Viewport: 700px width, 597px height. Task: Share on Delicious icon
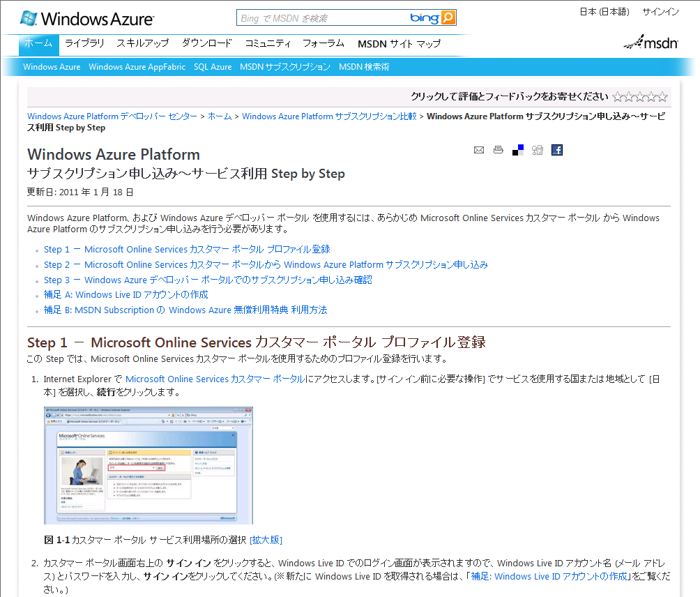tap(518, 150)
